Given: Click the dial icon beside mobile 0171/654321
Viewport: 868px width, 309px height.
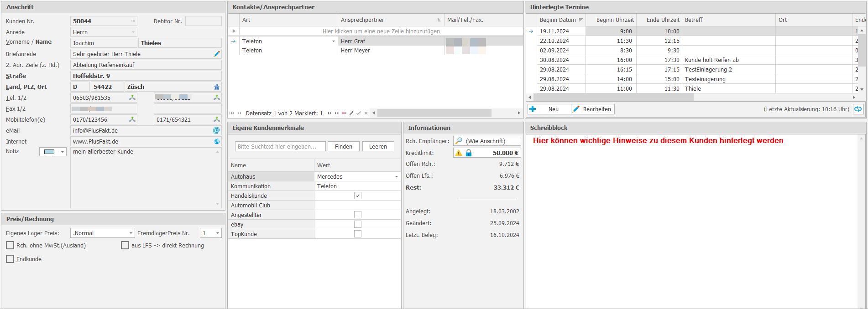Looking at the screenshot, I should (217, 119).
